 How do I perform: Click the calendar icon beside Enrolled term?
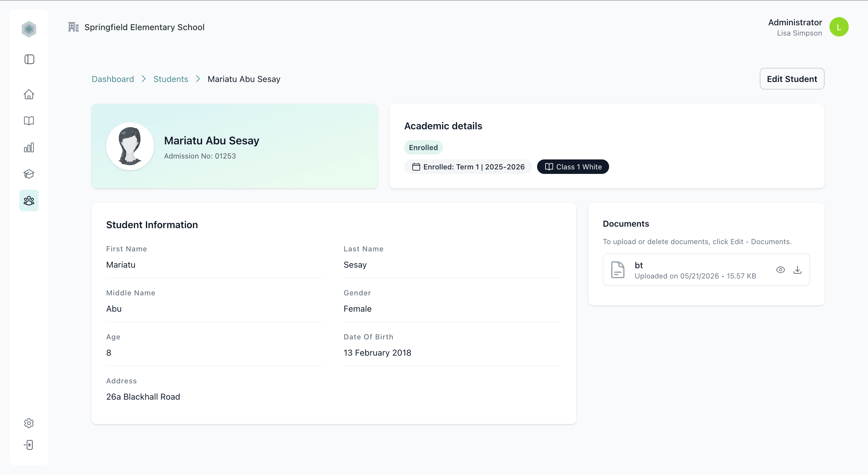[x=416, y=167]
